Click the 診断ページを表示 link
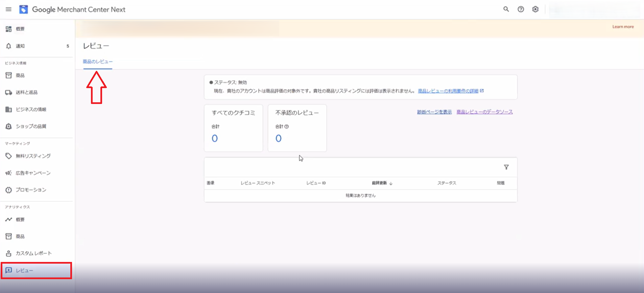This screenshot has width=644, height=293. 434,112
